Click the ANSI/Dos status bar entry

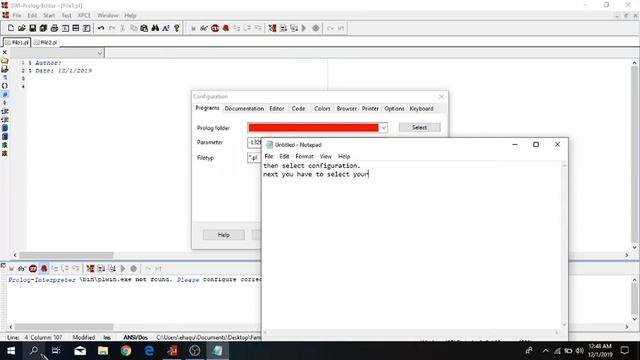coord(136,338)
